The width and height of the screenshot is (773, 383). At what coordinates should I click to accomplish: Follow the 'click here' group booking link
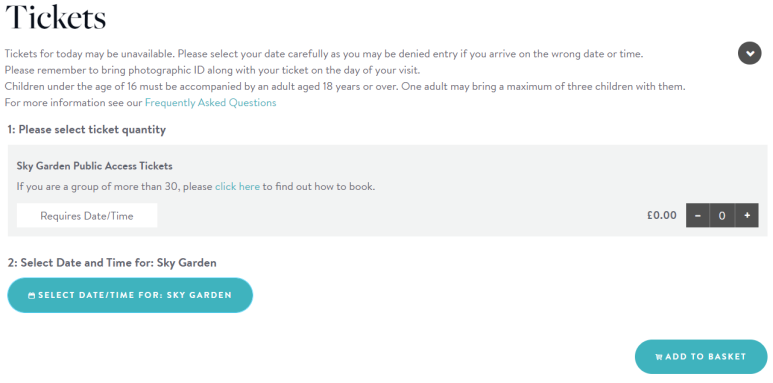click(x=237, y=187)
